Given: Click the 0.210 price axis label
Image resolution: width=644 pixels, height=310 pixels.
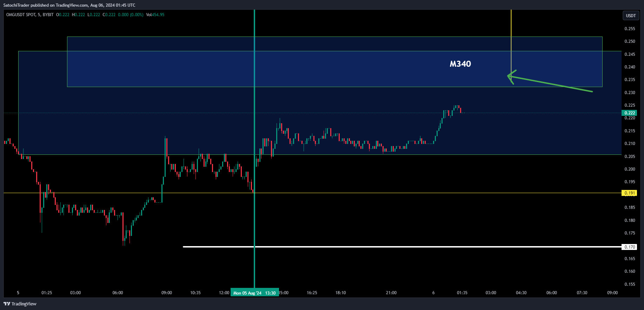Looking at the screenshot, I should pos(630,144).
